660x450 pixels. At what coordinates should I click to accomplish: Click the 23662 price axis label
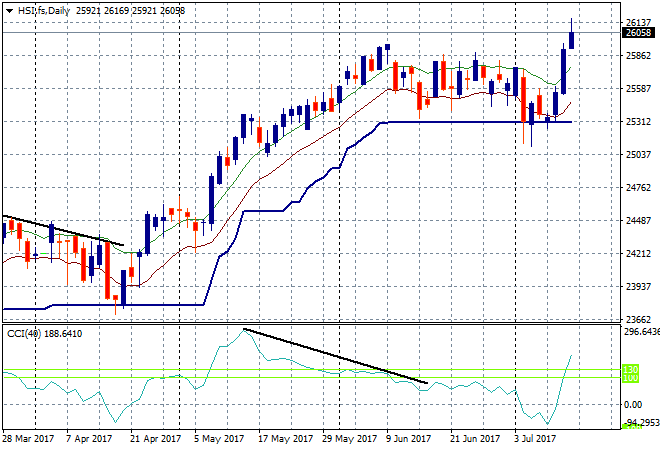click(638, 320)
